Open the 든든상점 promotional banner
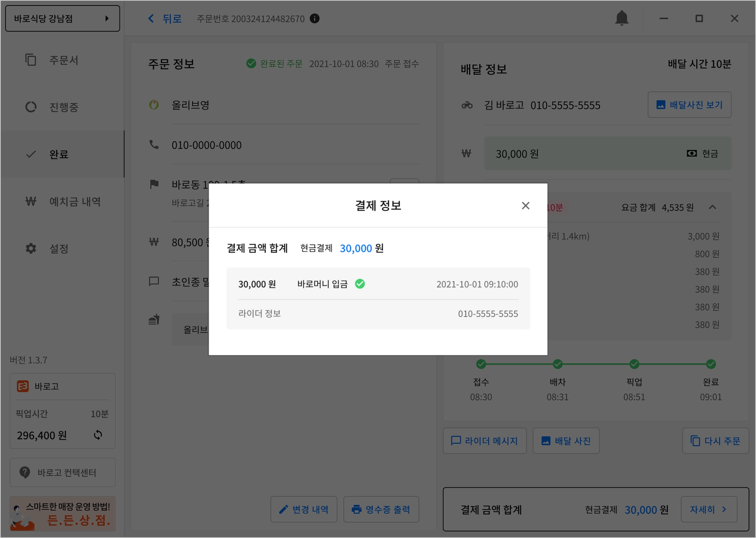The image size is (756, 538). 62,514
